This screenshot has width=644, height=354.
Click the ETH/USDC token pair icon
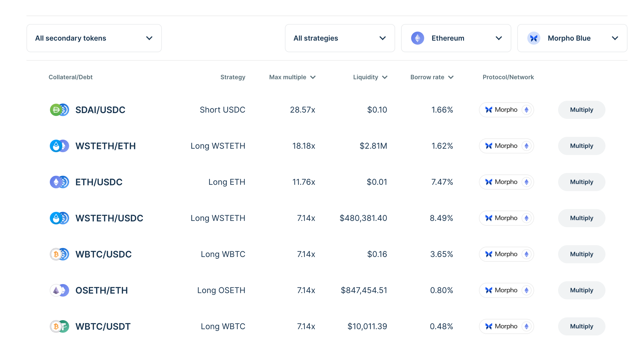59,182
